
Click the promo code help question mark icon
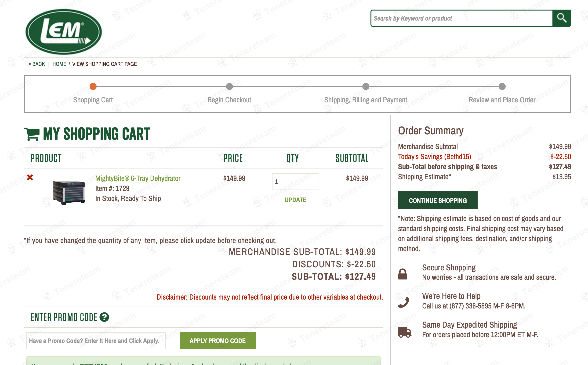coord(104,317)
